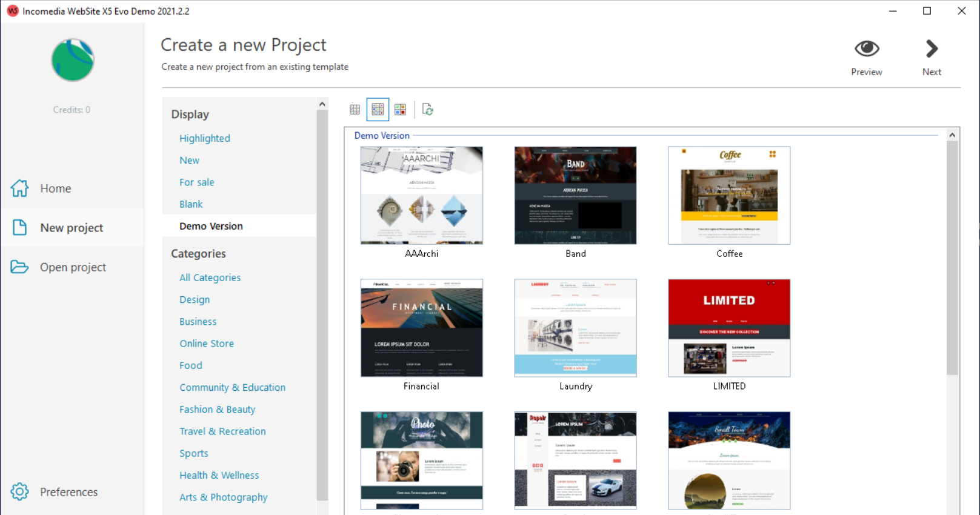Viewport: 980px width, 515px height.
Task: Open Fashion & Beauty category
Action: click(217, 410)
